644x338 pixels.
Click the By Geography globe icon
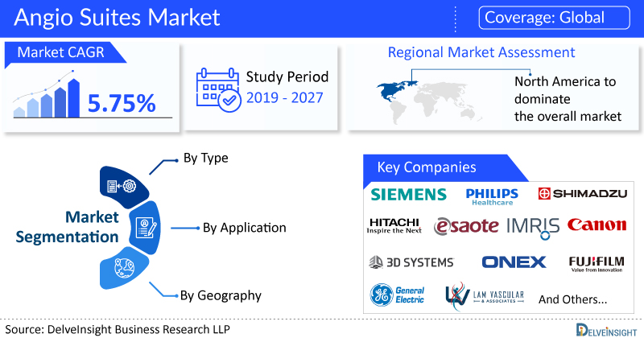[125, 268]
